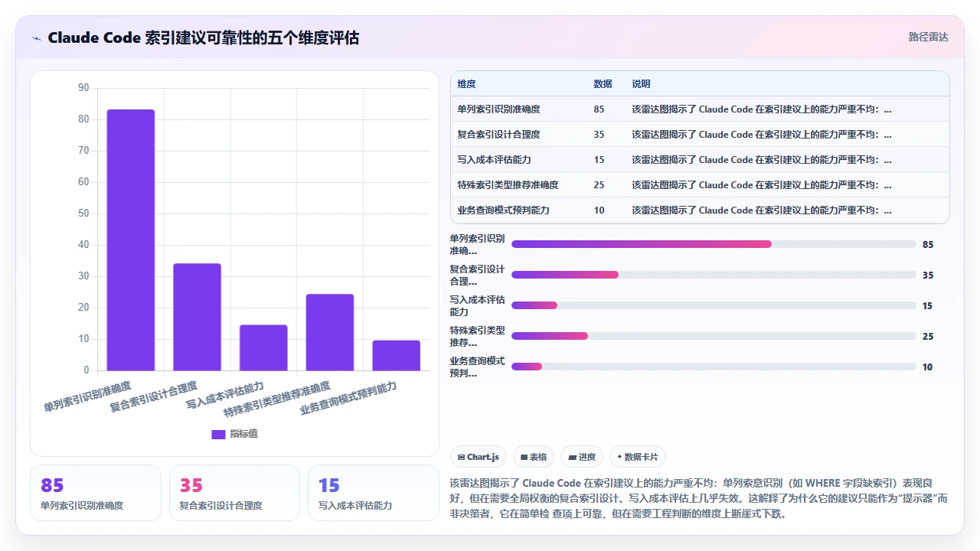The image size is (980, 551).
Task: Select table cell 单列索引识别准确度
Action: (498, 109)
